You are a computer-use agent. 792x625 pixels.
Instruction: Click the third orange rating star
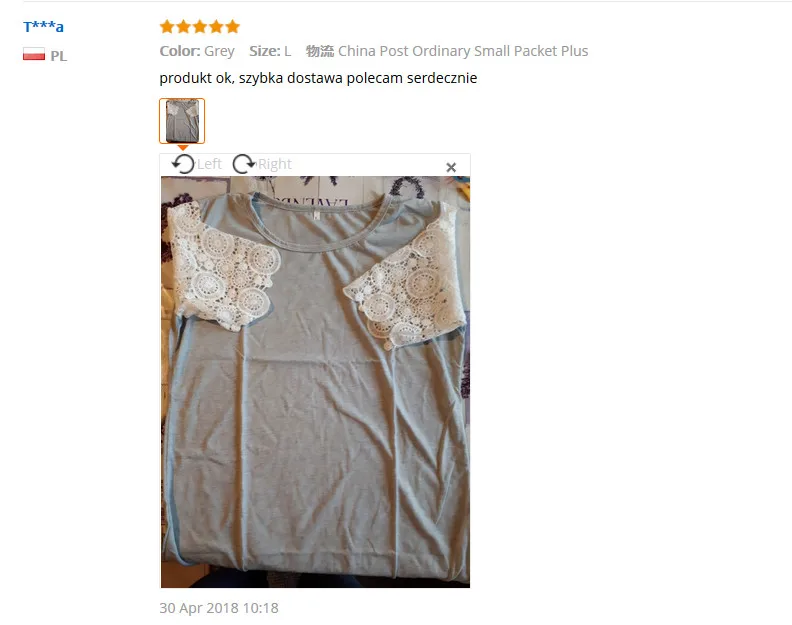tap(200, 27)
